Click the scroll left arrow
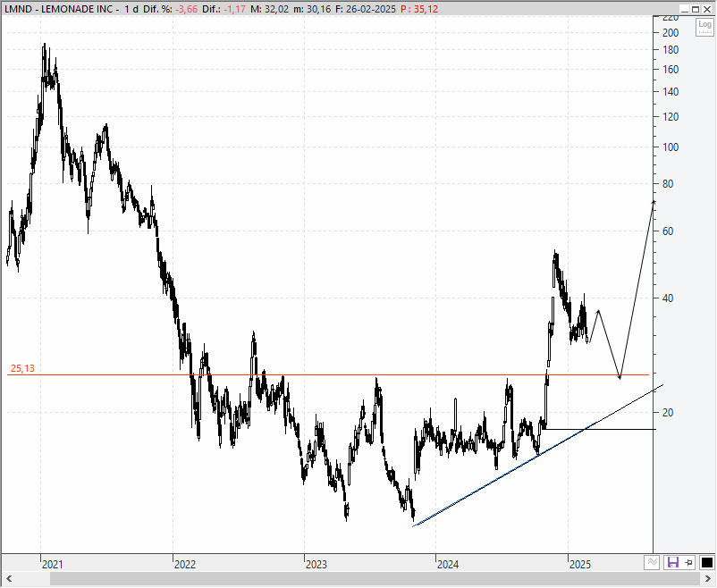This screenshot has height=588, width=717. click(9, 579)
